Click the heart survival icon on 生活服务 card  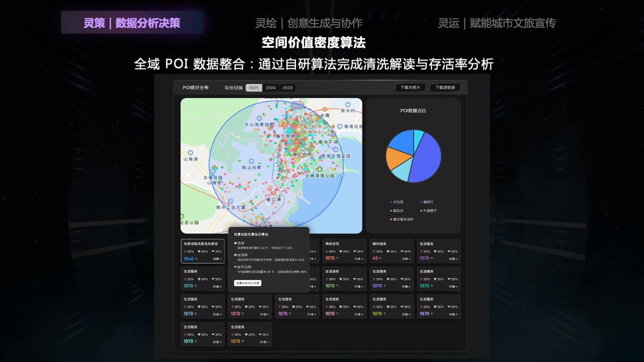(435, 252)
